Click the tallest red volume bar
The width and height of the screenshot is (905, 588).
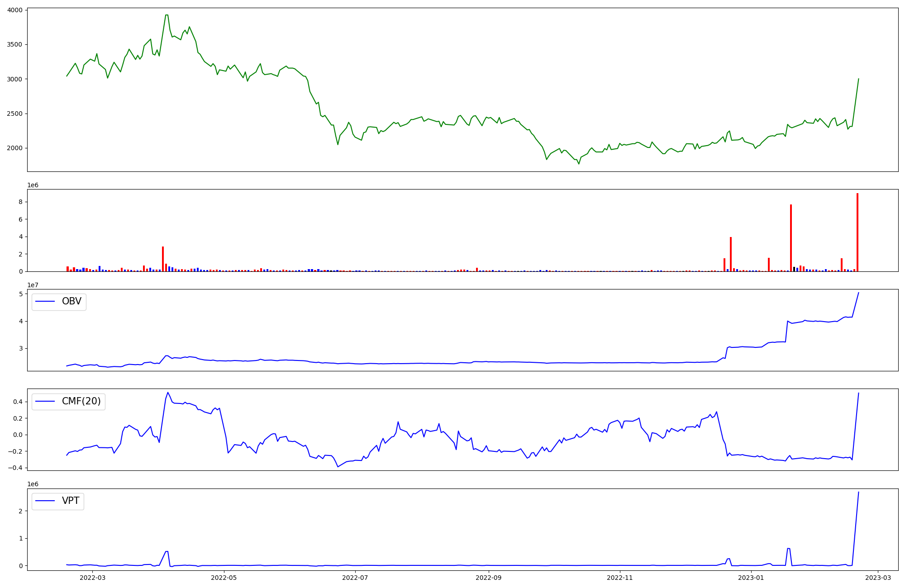point(857,232)
